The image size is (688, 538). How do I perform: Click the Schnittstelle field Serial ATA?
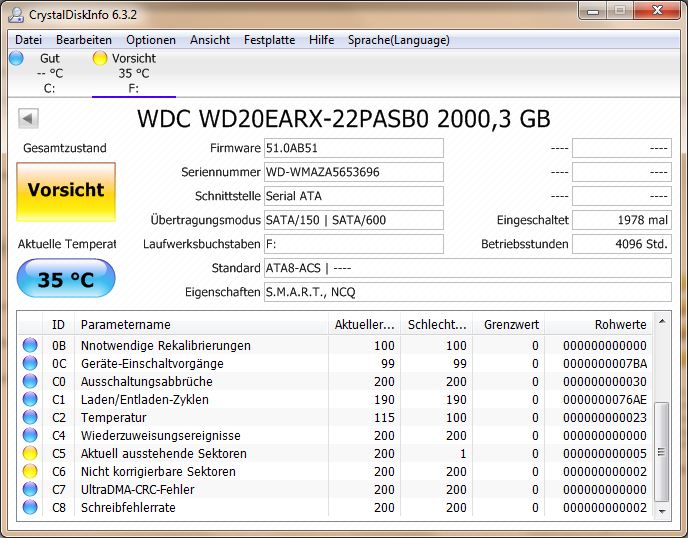point(354,196)
